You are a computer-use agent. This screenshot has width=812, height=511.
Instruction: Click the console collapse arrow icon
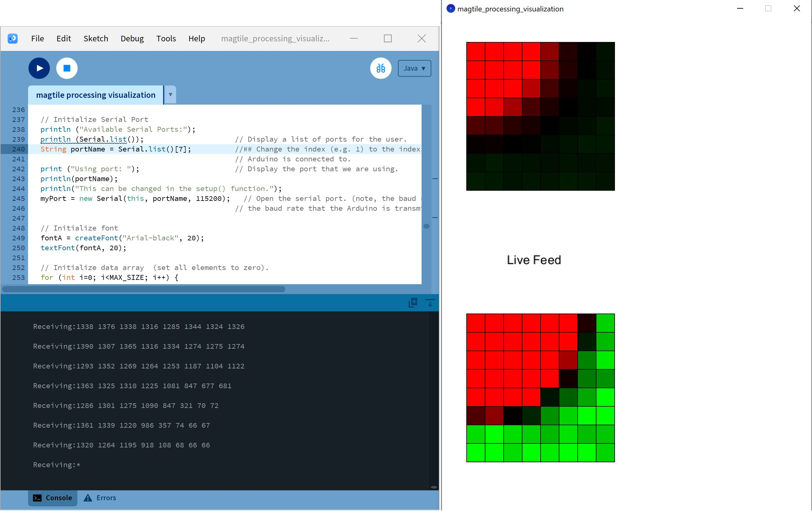(x=430, y=302)
